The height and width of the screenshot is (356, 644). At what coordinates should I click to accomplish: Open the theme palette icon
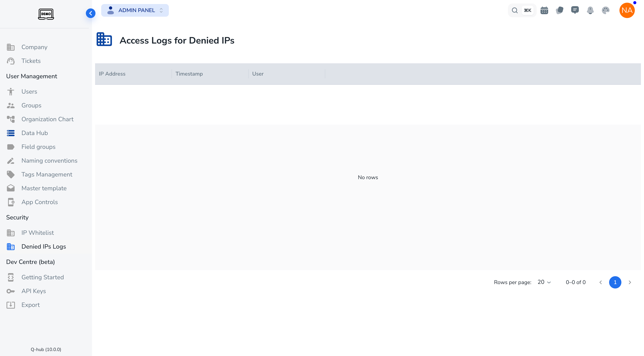tap(605, 10)
